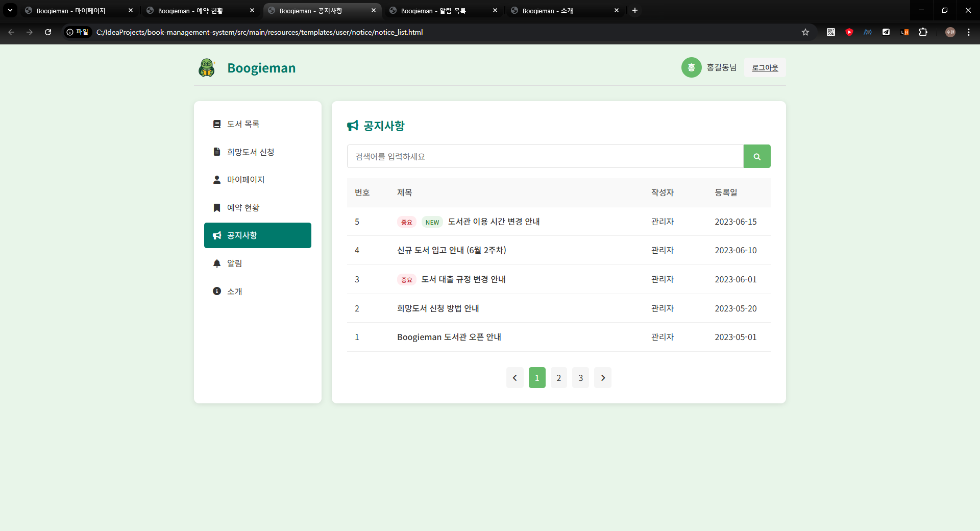Open a new browser tab

coord(634,10)
